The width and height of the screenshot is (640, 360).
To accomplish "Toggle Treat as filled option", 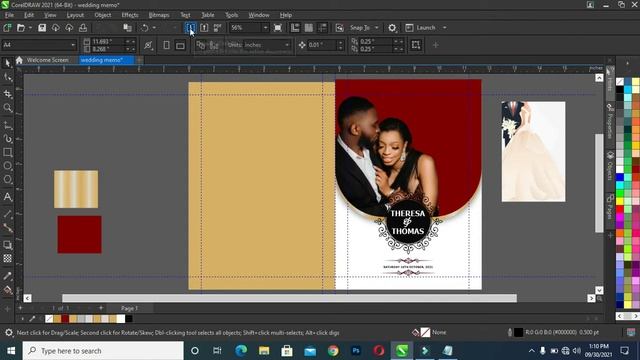I will coord(416,45).
